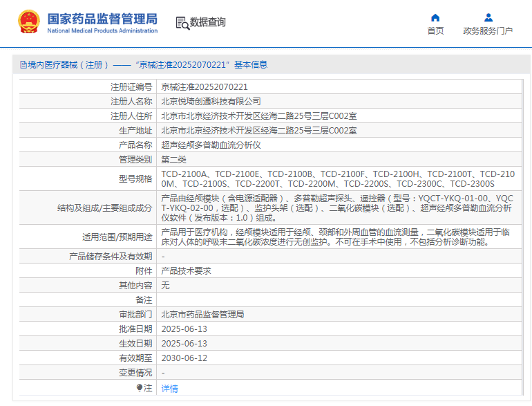Screen dimensions: 532x406
Task: Open the 政务服务门户 navigation label
Action: [488, 31]
